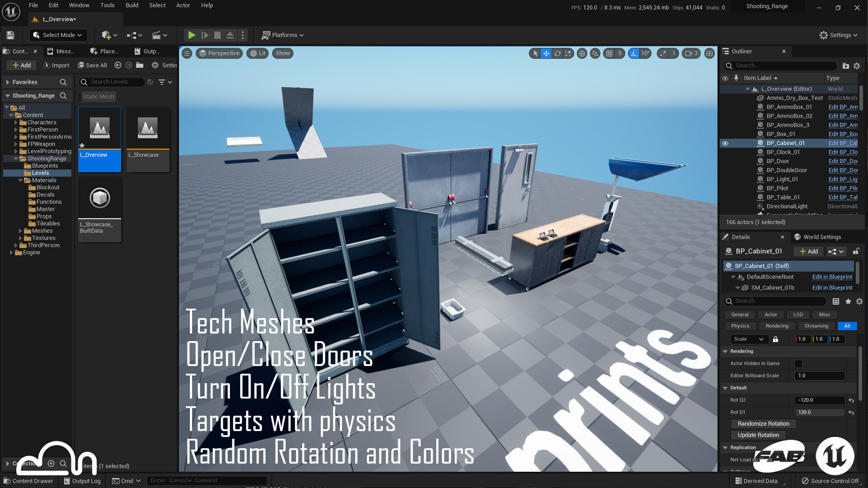Toggle rotation angle snapping
Viewport: 868px width, 488px height.
(634, 53)
